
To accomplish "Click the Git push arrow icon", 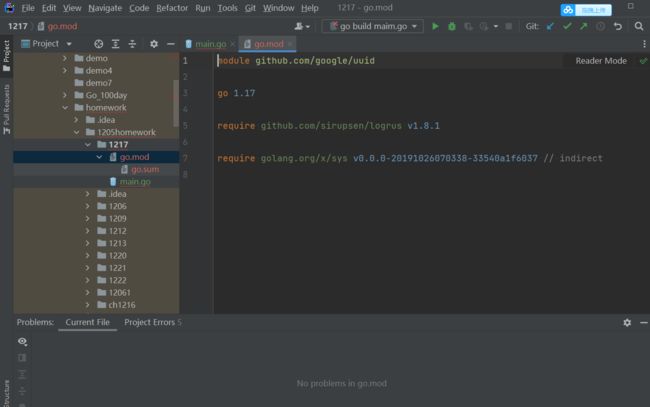I will tap(583, 26).
